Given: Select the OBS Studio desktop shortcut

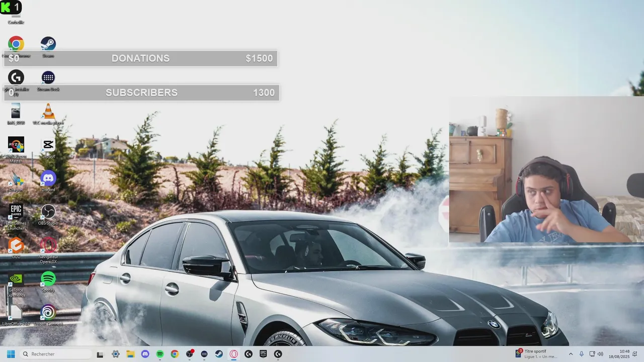Looking at the screenshot, I should point(48,211).
